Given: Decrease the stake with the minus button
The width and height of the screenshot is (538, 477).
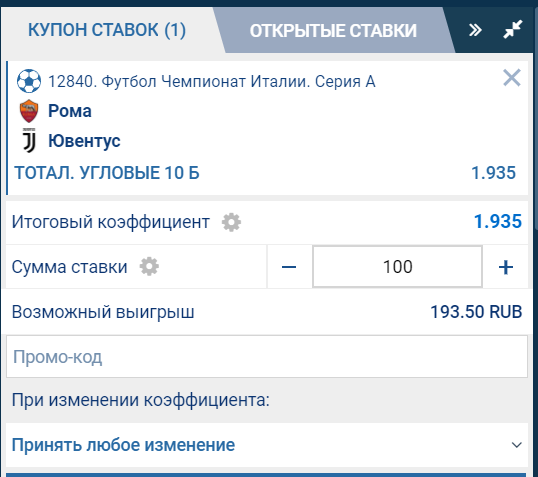Looking at the screenshot, I should (x=289, y=267).
